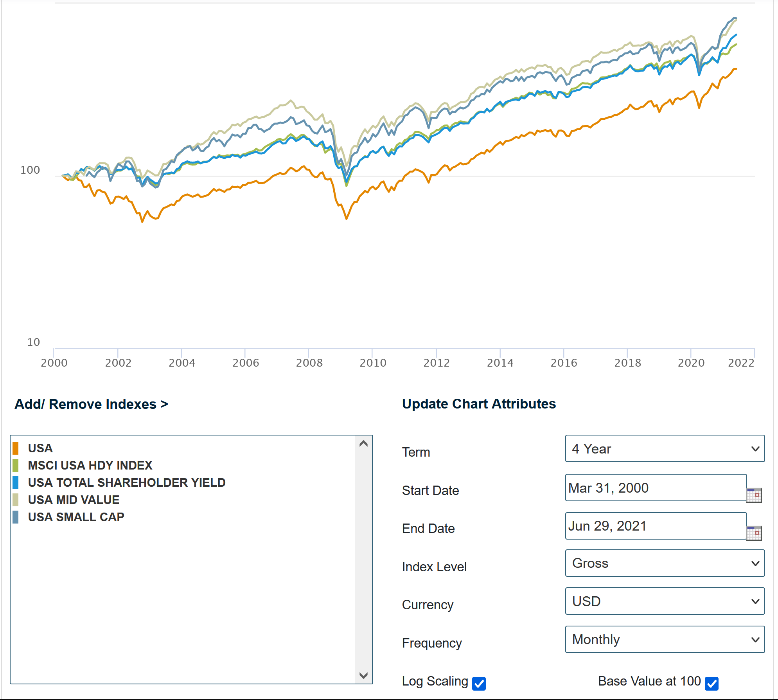778x700 pixels.
Task: Uncheck the Base Value at 100 checkbox
Action: click(712, 683)
